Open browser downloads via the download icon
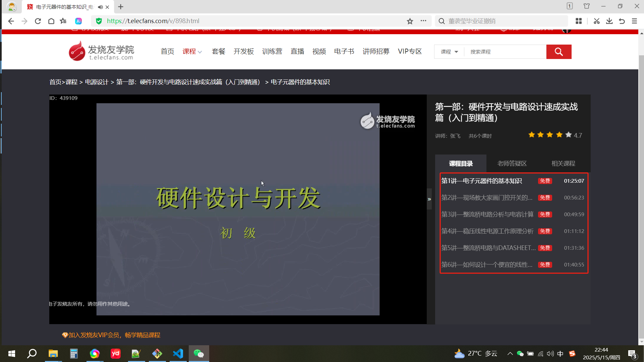The width and height of the screenshot is (644, 362). tap(609, 21)
